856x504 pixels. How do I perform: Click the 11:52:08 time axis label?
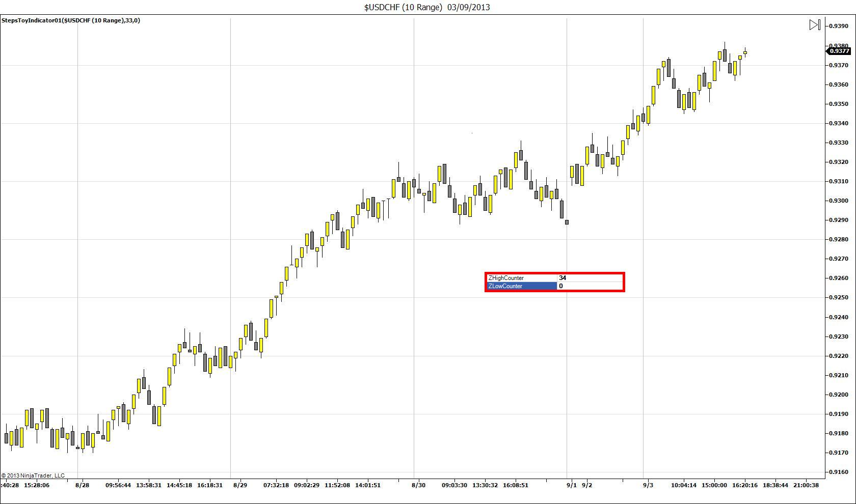(337, 485)
